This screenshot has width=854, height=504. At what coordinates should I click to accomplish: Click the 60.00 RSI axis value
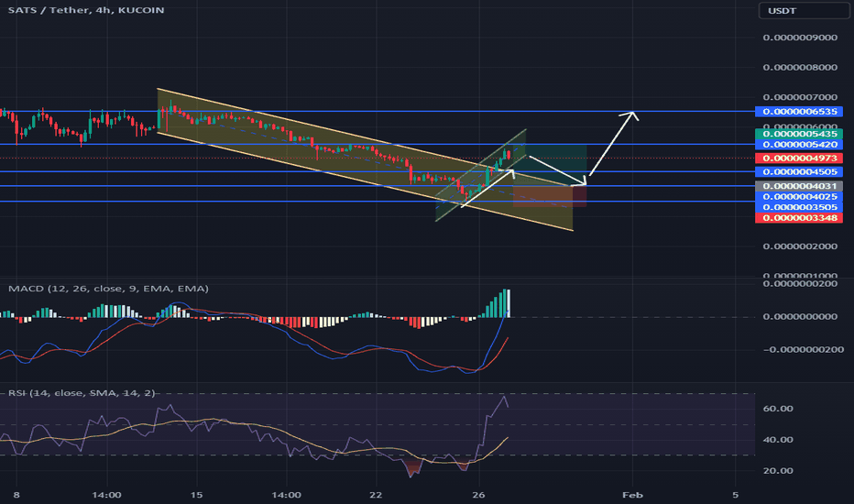[778, 409]
